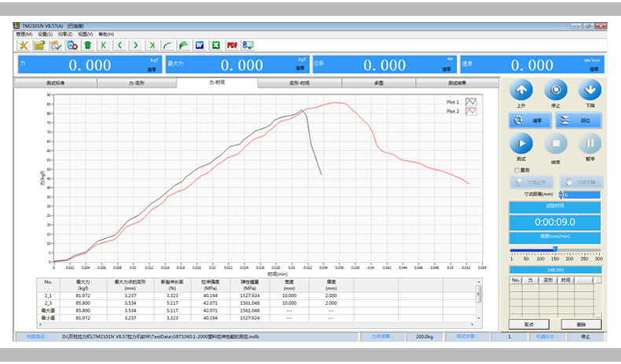Pause test with the 暂停 button

(590, 144)
